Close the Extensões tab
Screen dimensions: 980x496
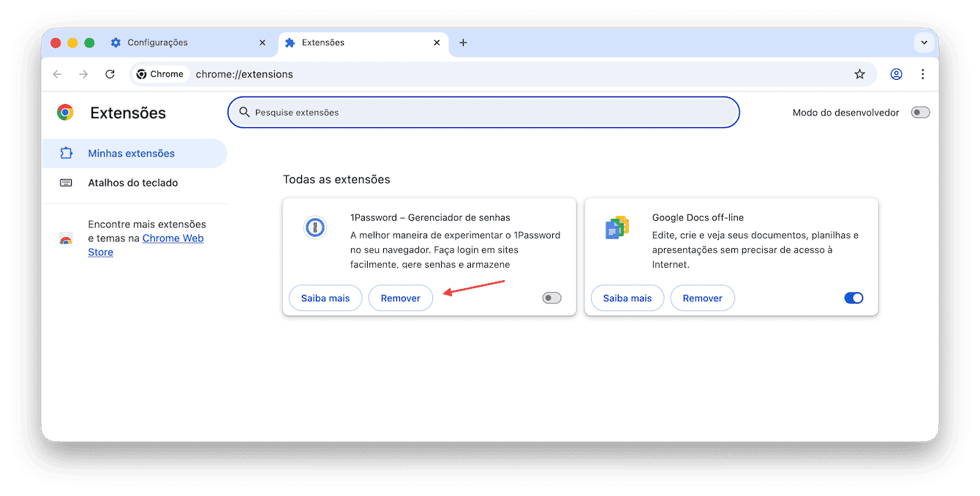(437, 42)
